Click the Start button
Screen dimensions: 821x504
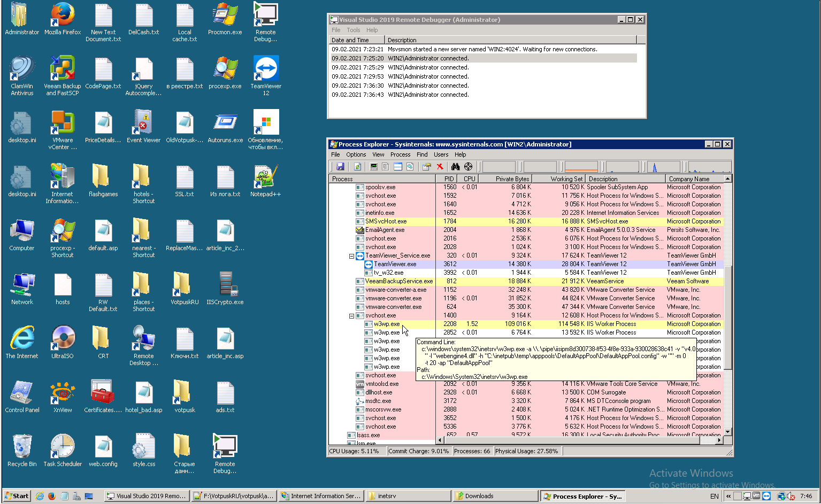[x=17, y=496]
